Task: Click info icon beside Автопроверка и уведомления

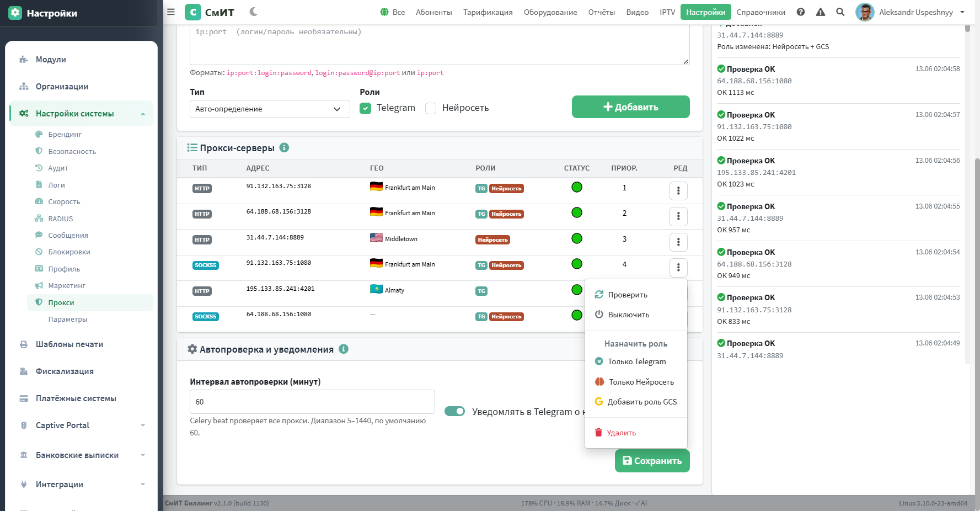Action: coord(344,349)
